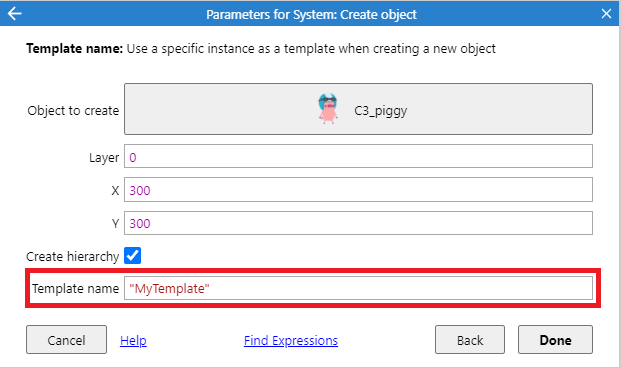Click the C3_piggy sprite icon
Screen dimensions: 621x368
[x=328, y=109]
